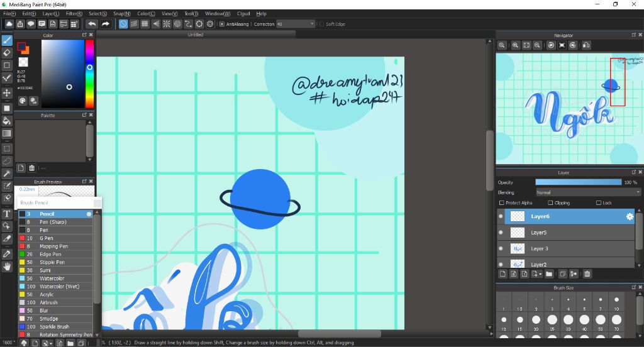
Task: Choose the Move tool
Action: [7, 93]
